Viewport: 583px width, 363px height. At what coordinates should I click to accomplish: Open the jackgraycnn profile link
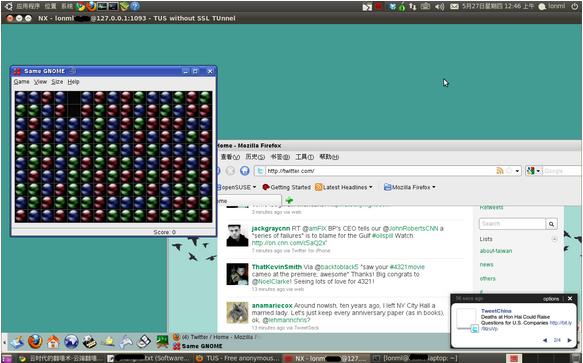(271, 228)
